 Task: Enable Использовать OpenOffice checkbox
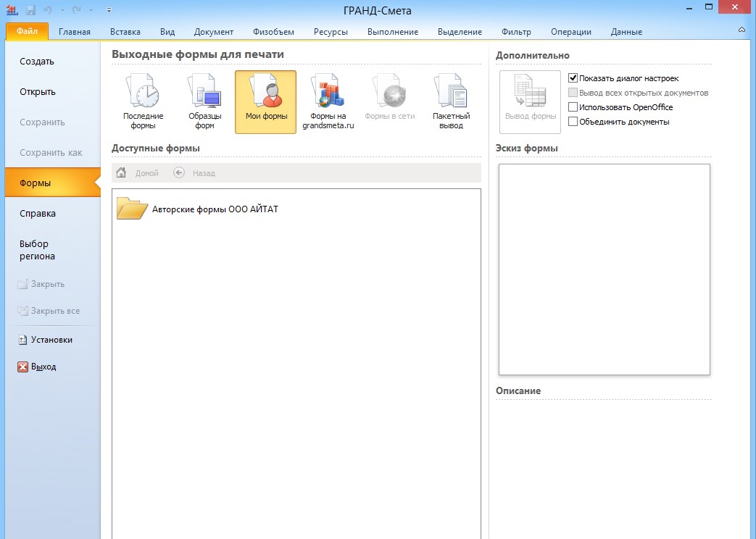[x=573, y=107]
